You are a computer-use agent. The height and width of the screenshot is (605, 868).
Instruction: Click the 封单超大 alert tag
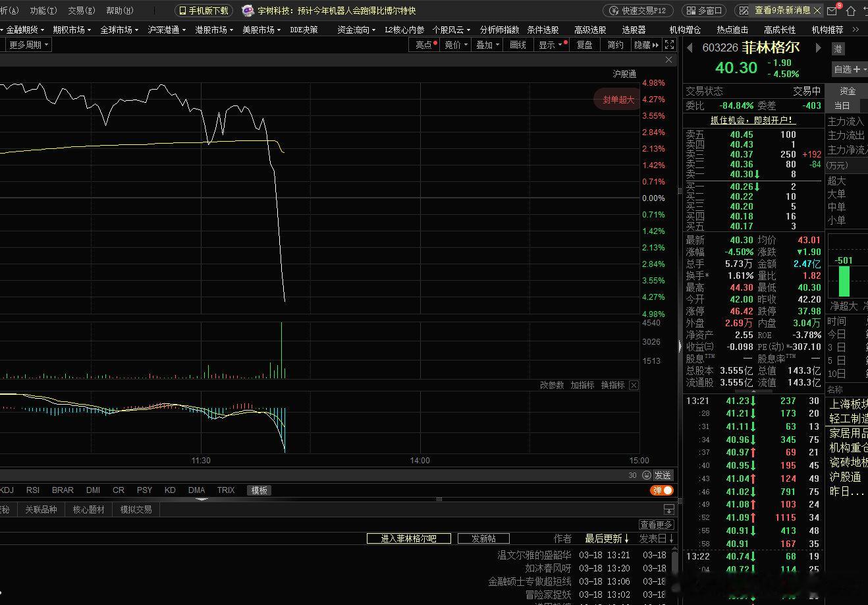[618, 100]
